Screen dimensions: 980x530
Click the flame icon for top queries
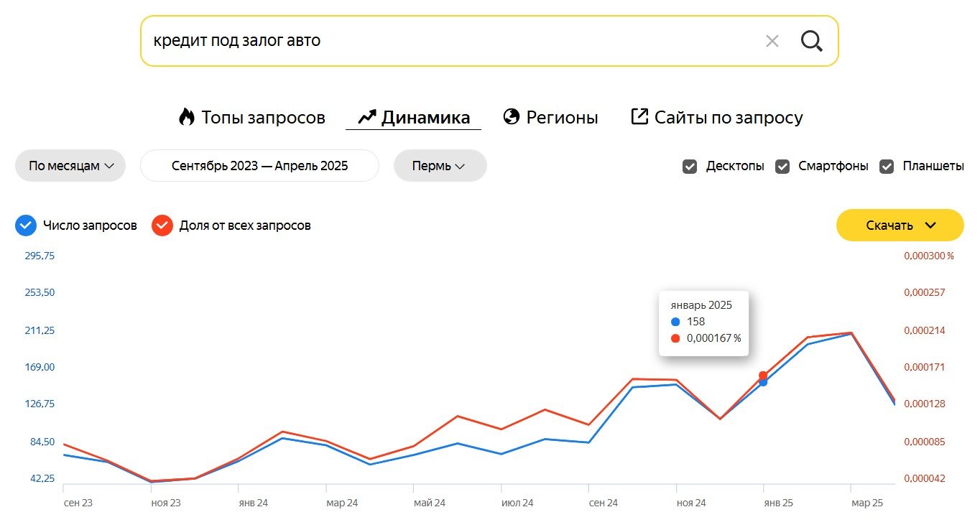[x=187, y=117]
